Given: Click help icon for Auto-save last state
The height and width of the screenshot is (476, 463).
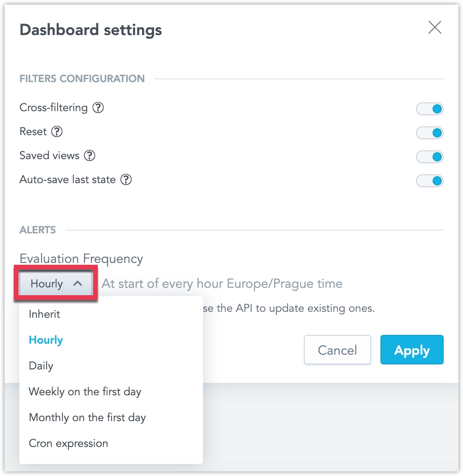Looking at the screenshot, I should (x=126, y=180).
